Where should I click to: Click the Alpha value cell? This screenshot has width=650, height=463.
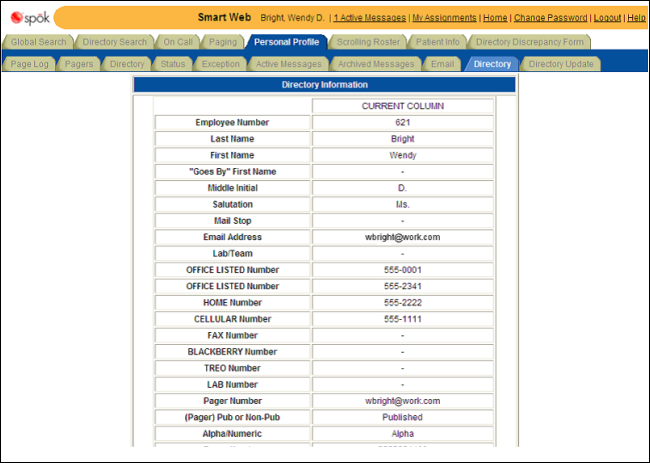403,434
